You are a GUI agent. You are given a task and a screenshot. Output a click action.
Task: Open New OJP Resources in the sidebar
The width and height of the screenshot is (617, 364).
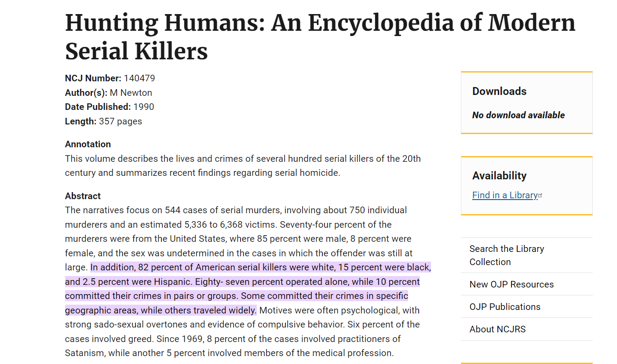pyautogui.click(x=526, y=284)
